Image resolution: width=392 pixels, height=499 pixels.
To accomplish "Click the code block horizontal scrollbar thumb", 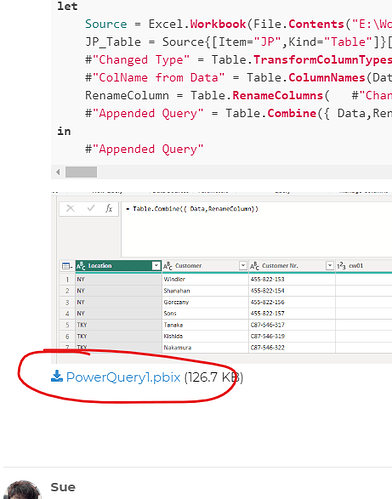I will 81,172.
